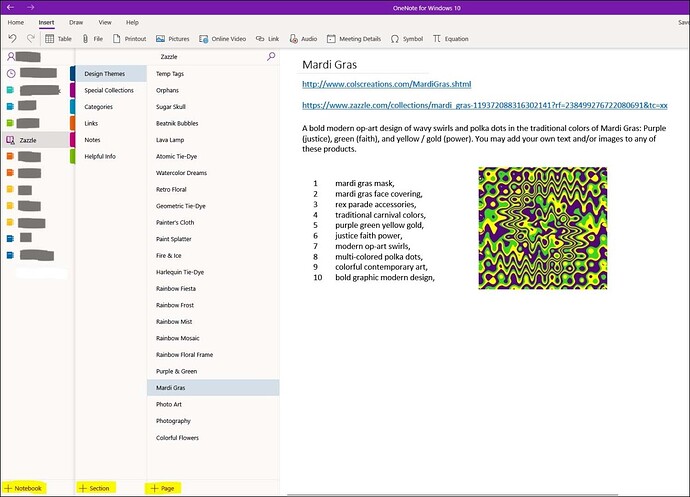The height and width of the screenshot is (497, 690).
Task: Open the Rainbow Floral Frame page
Action: pos(213,354)
